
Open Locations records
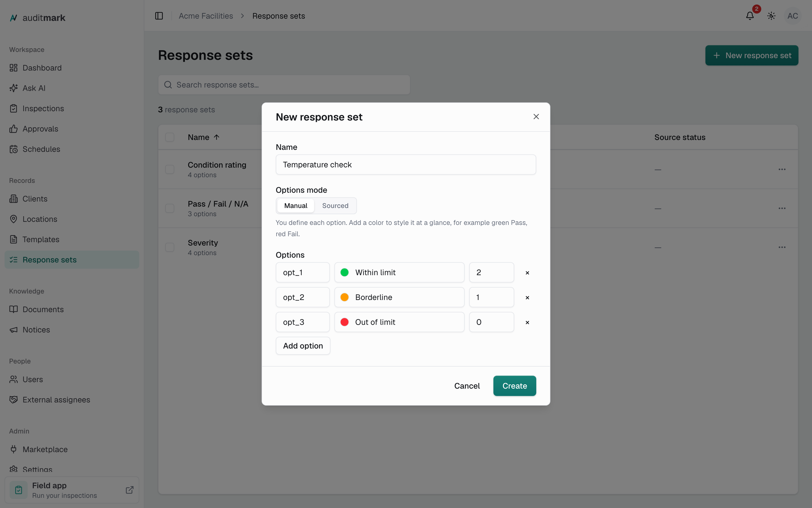[72, 219]
